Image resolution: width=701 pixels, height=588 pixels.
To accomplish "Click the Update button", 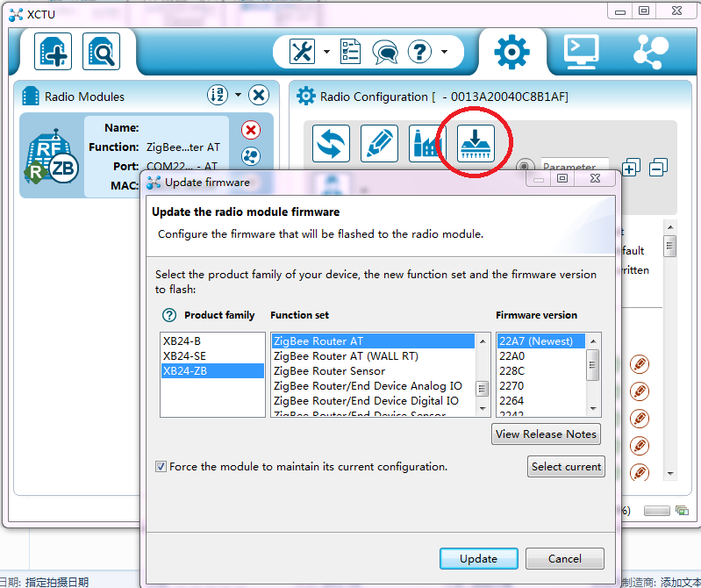I will (x=479, y=558).
